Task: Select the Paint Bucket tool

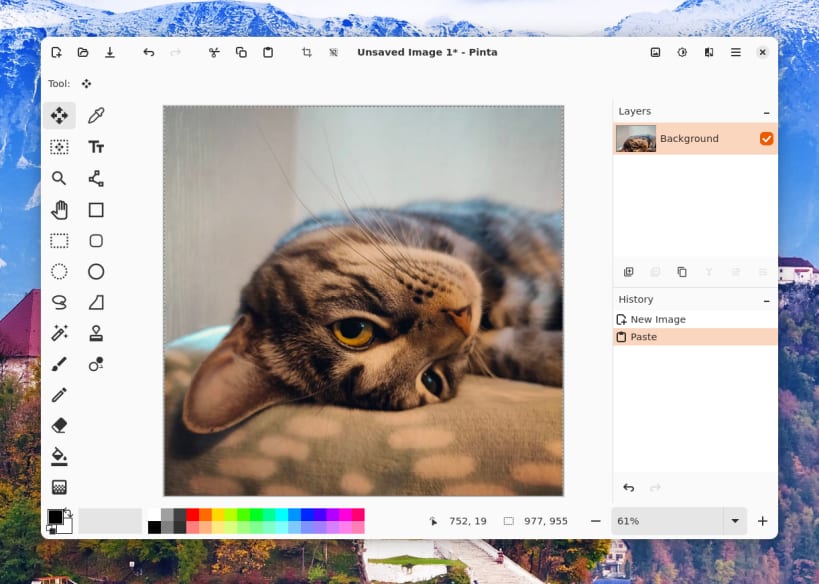Action: pos(59,456)
